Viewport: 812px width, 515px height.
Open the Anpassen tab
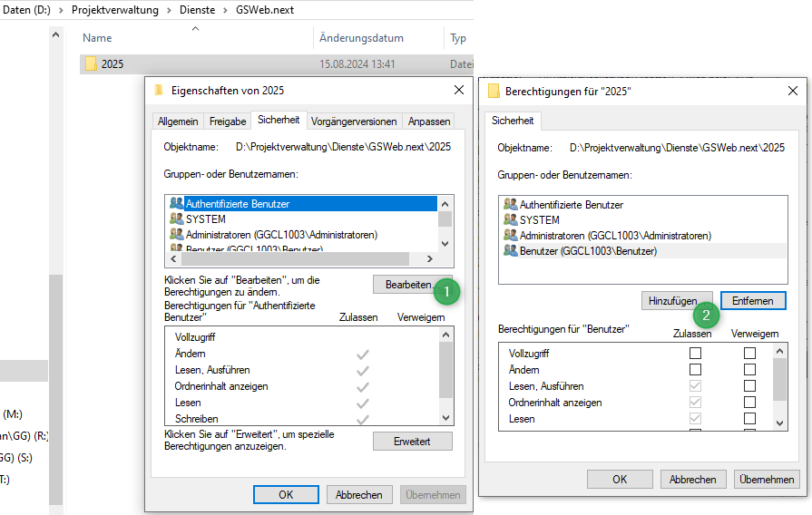(x=429, y=121)
